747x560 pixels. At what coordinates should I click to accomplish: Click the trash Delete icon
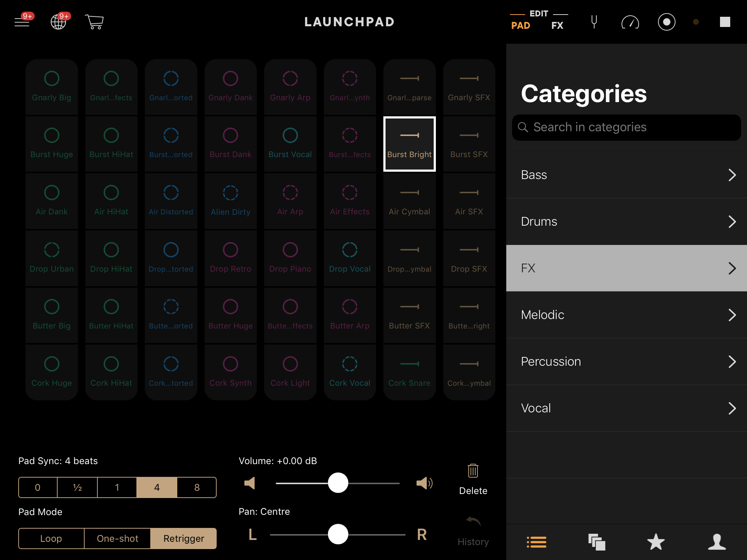pos(473,471)
